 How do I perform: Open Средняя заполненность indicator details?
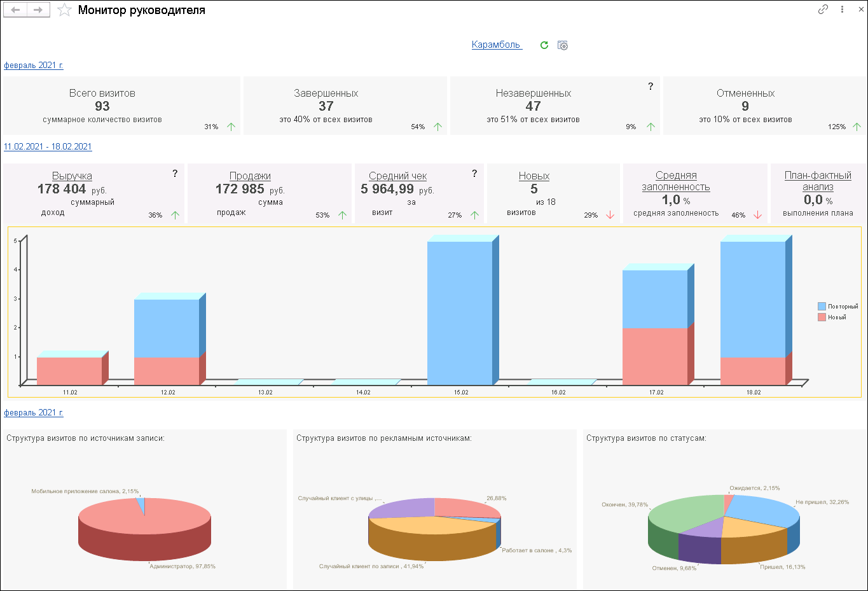click(676, 181)
